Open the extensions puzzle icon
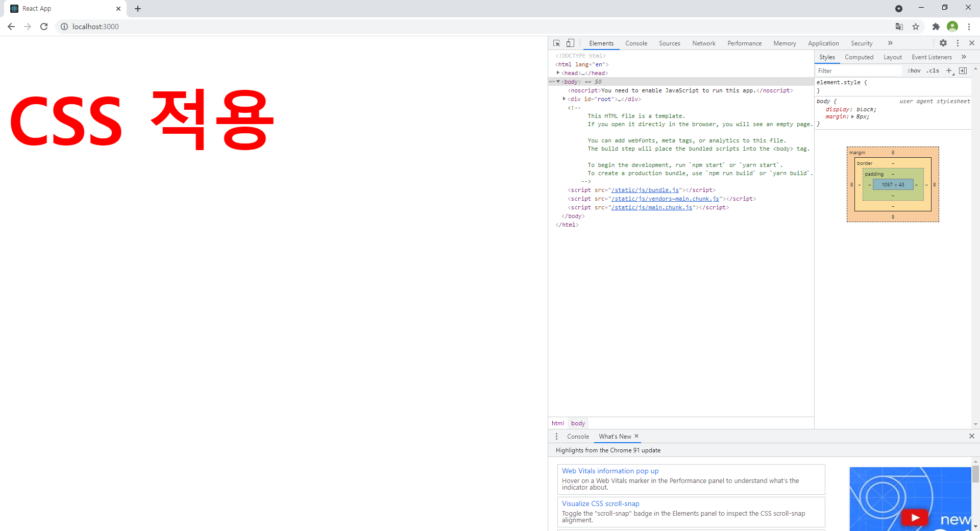Image resolution: width=980 pixels, height=531 pixels. click(936, 27)
